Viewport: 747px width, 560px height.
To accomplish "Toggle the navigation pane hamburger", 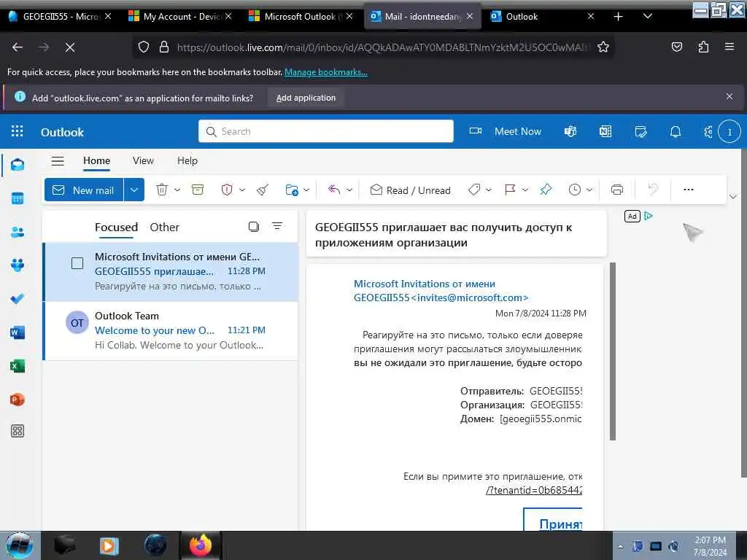I will click(58, 161).
